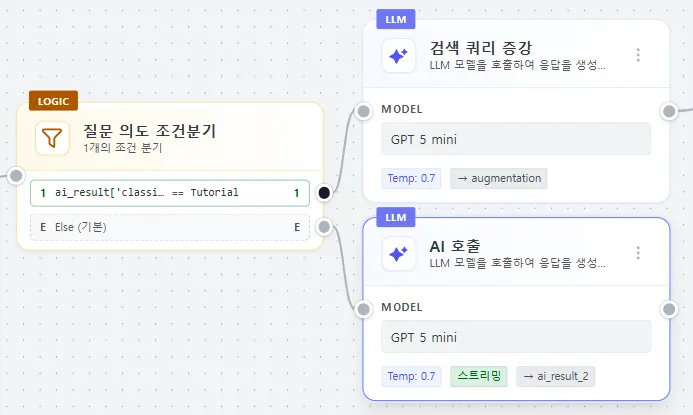The image size is (693, 415).
Task: Open the three-dot menu on 검색 쿼리 증강 node
Action: pos(638,56)
